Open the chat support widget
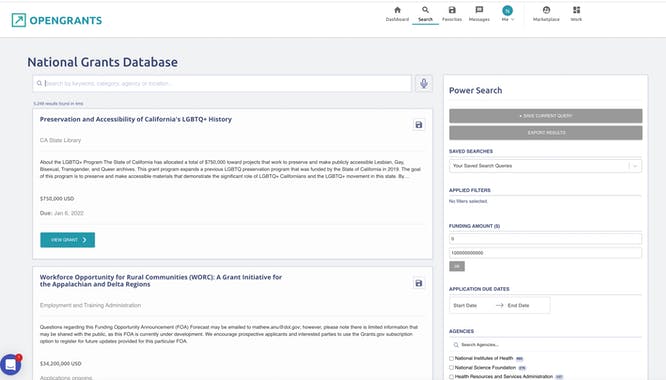Viewport: 666px width, 380px height. (x=10, y=364)
